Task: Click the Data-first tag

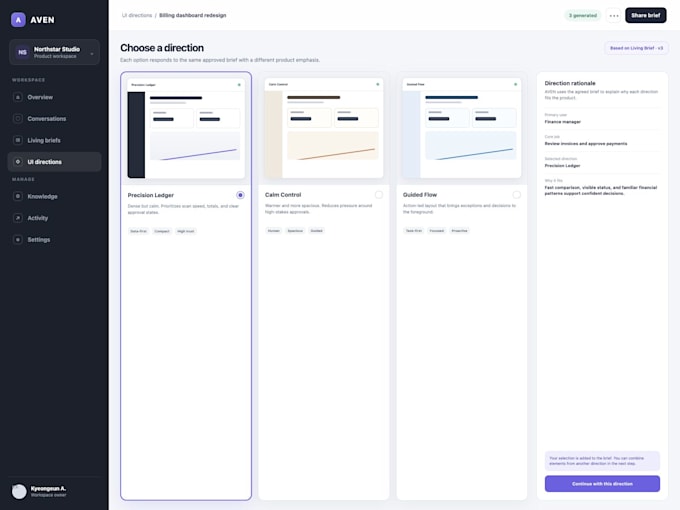Action: 138,231
